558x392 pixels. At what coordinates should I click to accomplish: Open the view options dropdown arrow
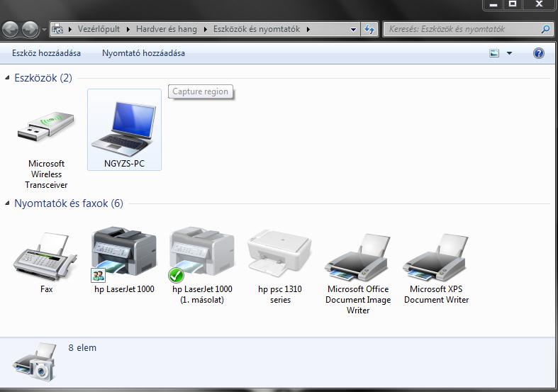pos(509,53)
